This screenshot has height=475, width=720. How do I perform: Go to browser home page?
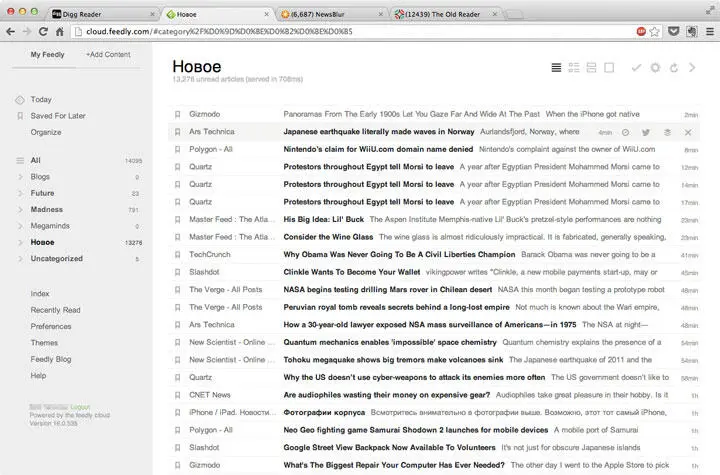click(60, 31)
